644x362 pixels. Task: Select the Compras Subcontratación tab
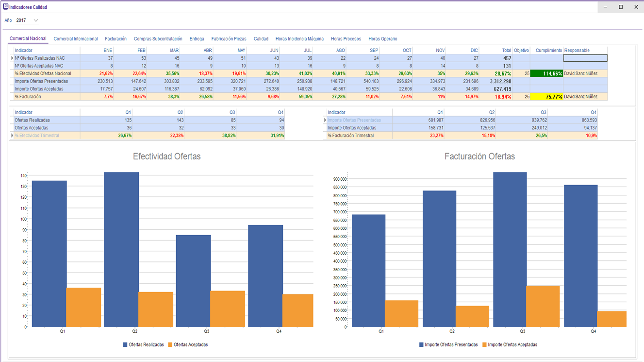(158, 39)
